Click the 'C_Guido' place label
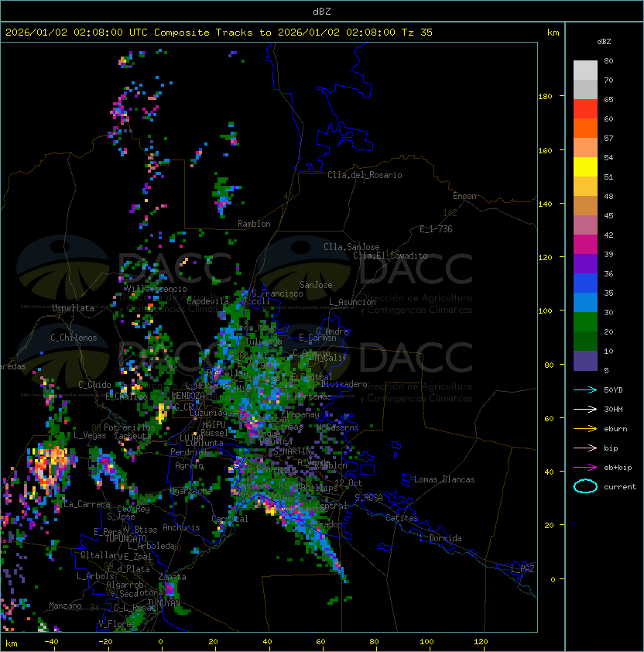 94,385
